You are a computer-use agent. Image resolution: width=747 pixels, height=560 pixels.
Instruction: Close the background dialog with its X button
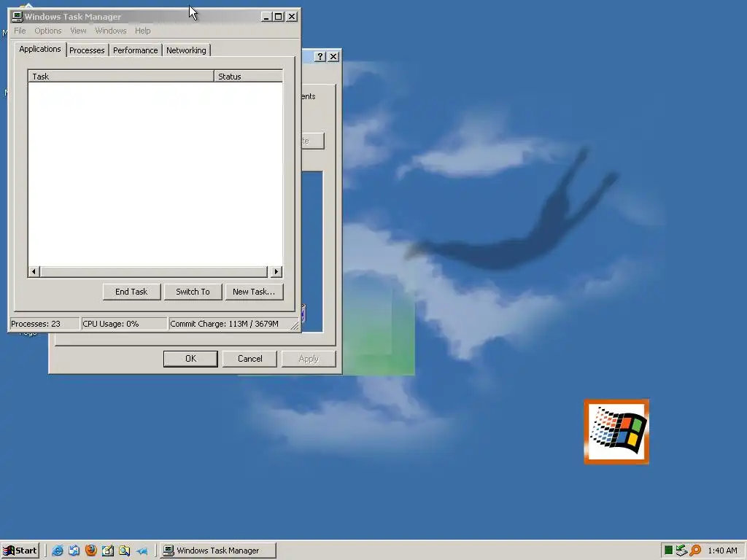[333, 57]
